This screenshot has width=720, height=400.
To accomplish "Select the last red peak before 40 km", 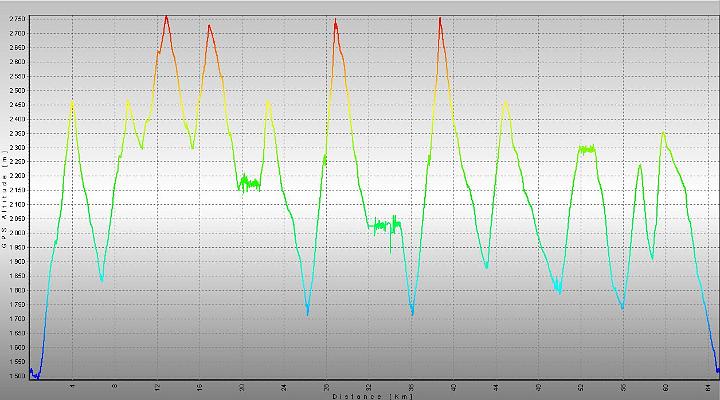I will (x=440, y=21).
